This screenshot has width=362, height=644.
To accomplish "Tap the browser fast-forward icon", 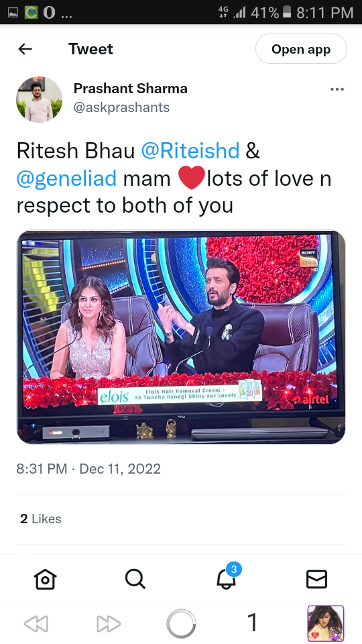I will [109, 624].
